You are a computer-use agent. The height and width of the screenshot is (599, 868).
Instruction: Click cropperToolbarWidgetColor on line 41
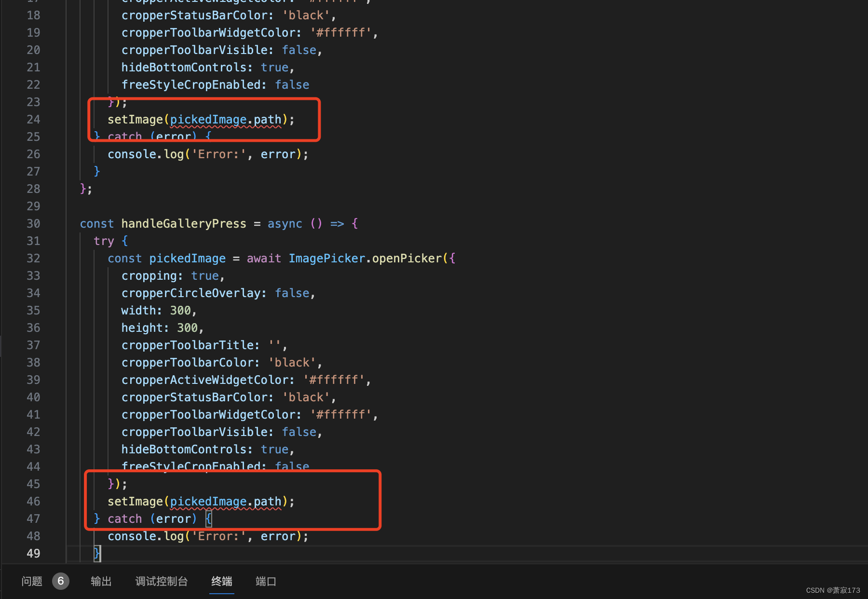pyautogui.click(x=208, y=415)
